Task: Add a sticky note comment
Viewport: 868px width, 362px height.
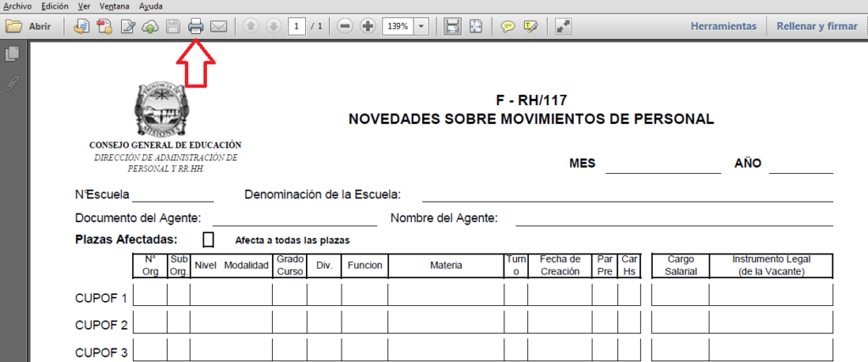Action: point(508,26)
